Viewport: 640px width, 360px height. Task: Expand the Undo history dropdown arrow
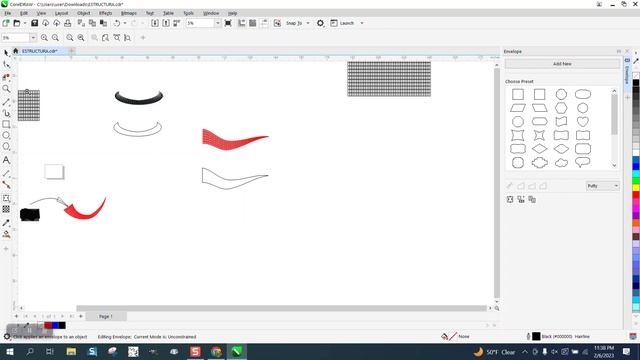[x=125, y=23]
